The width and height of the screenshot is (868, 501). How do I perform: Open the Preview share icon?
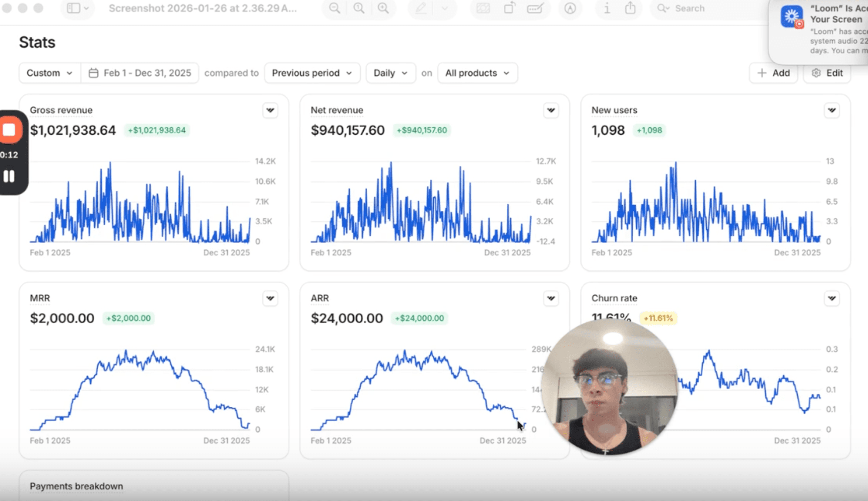[x=630, y=8]
